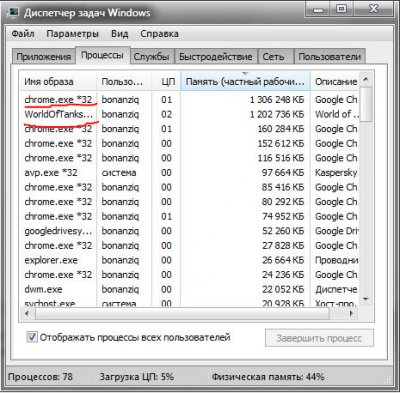The height and width of the screenshot is (393, 400).
Task: Click the Диспетче description cell
Action: click(336, 289)
